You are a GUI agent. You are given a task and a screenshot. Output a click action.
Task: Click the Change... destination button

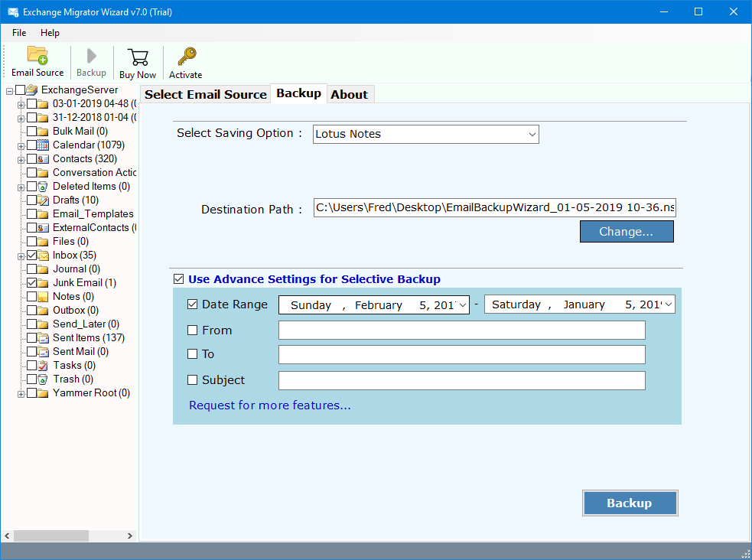[x=627, y=232]
